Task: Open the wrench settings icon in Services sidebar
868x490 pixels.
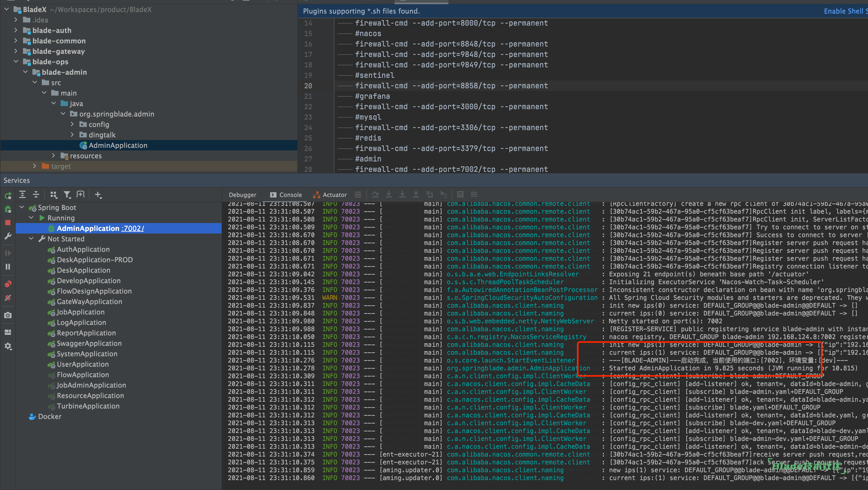Action: (x=8, y=236)
